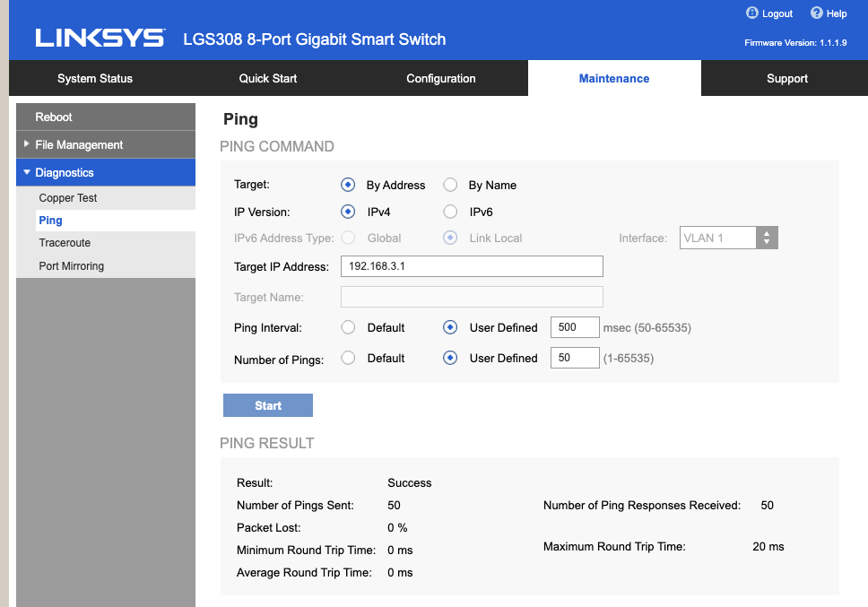Set Number of Pings to User Defined

coord(450,358)
